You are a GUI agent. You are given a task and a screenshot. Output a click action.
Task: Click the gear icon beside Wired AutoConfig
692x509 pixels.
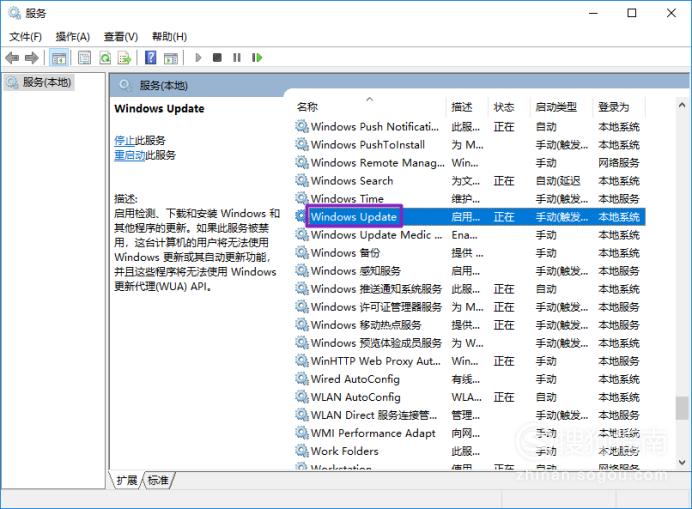click(302, 379)
